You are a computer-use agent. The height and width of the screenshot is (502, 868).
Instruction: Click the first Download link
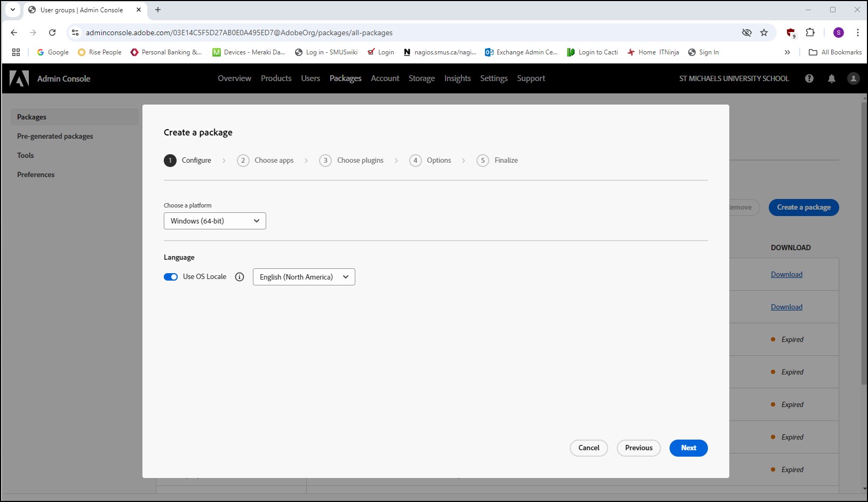tap(786, 274)
